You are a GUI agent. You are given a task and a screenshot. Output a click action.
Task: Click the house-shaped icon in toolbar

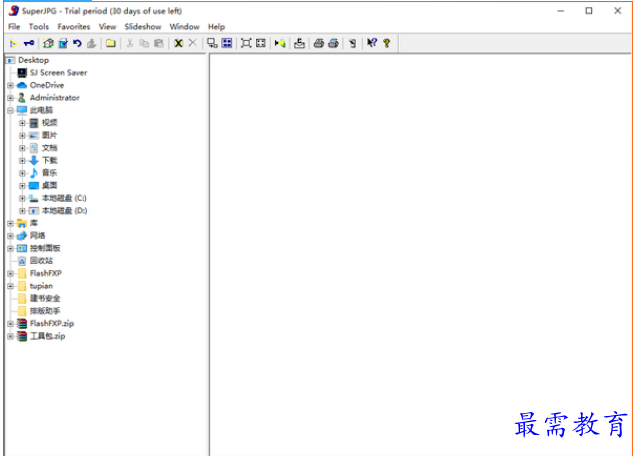[48, 43]
